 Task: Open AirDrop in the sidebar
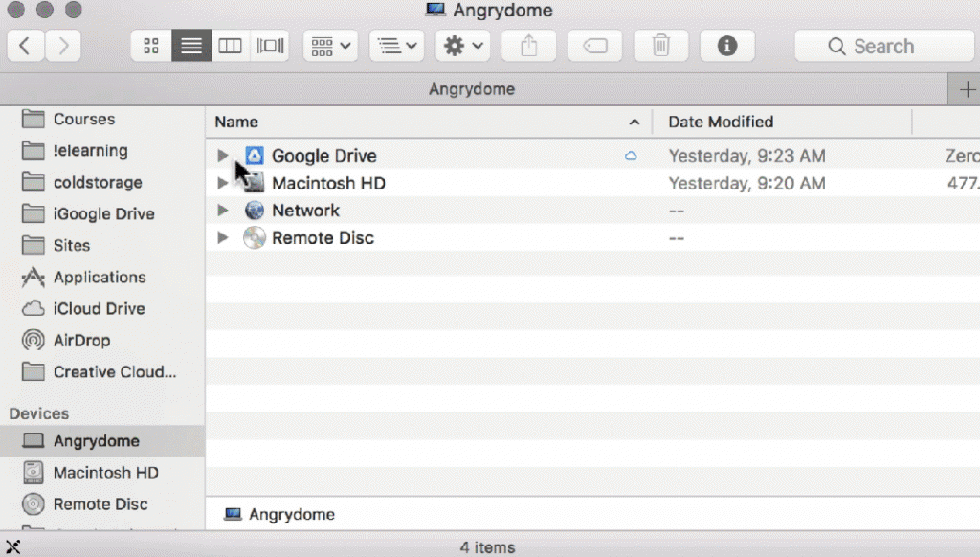[x=81, y=340]
